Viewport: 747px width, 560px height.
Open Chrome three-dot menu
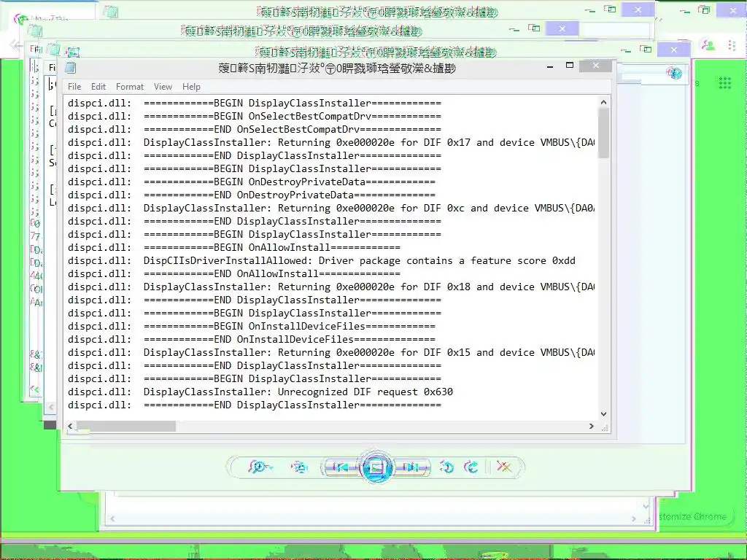[x=732, y=45]
